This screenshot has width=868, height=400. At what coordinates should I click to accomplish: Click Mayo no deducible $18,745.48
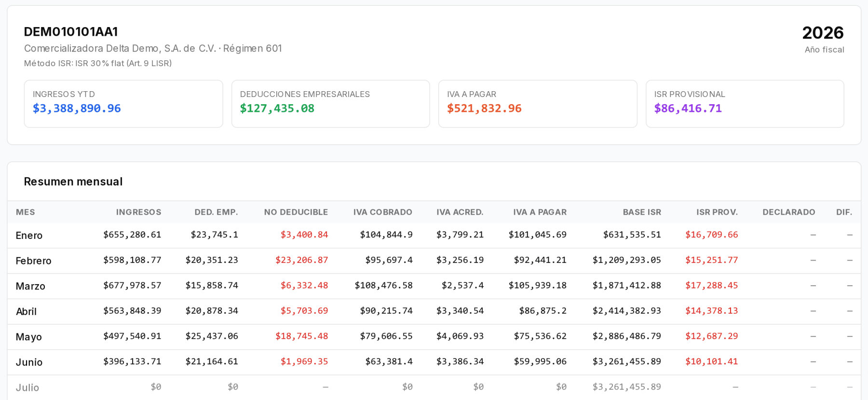click(x=302, y=336)
